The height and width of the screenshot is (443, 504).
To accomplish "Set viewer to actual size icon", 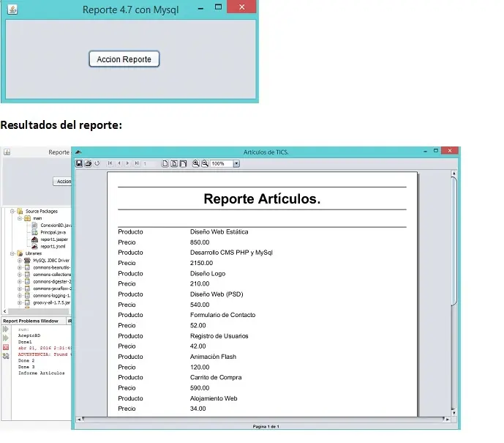I will [x=165, y=163].
